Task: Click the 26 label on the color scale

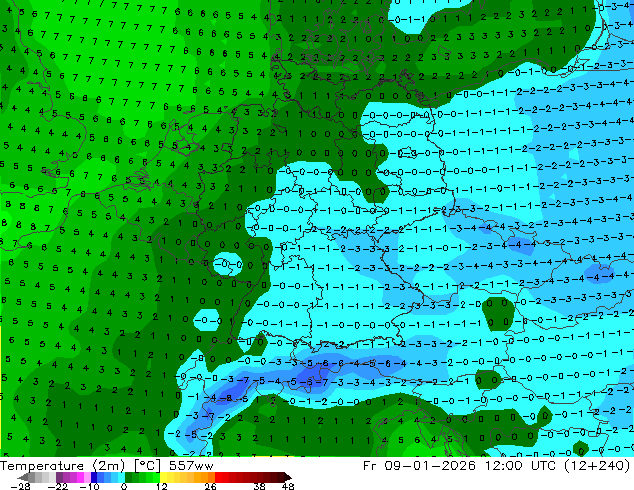Action: (210, 486)
